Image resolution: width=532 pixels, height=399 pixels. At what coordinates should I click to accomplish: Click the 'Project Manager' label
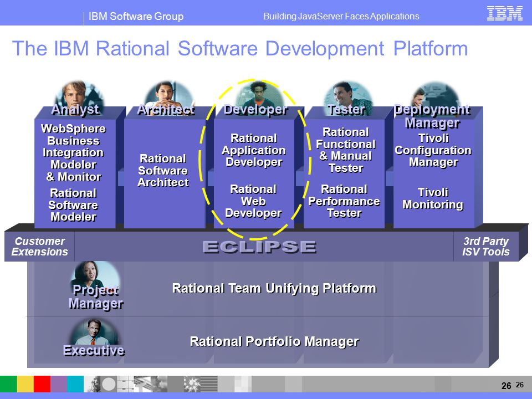(x=96, y=297)
